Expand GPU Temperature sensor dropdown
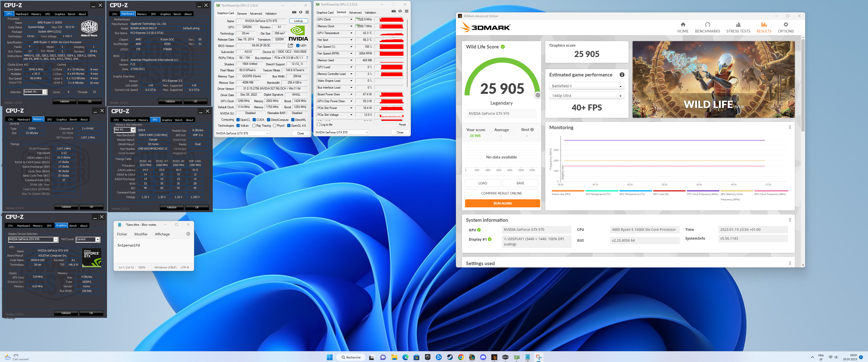The image size is (868, 362). pos(351,33)
